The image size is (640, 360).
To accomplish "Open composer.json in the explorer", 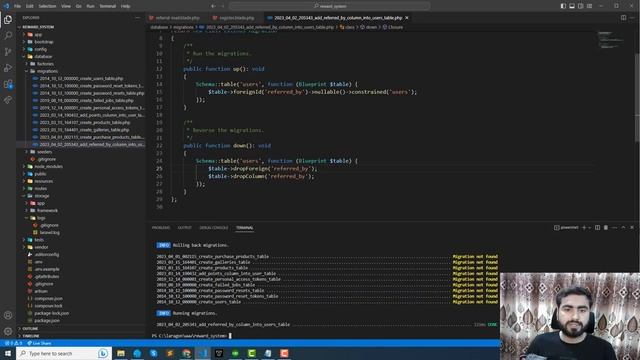I will coord(49,299).
